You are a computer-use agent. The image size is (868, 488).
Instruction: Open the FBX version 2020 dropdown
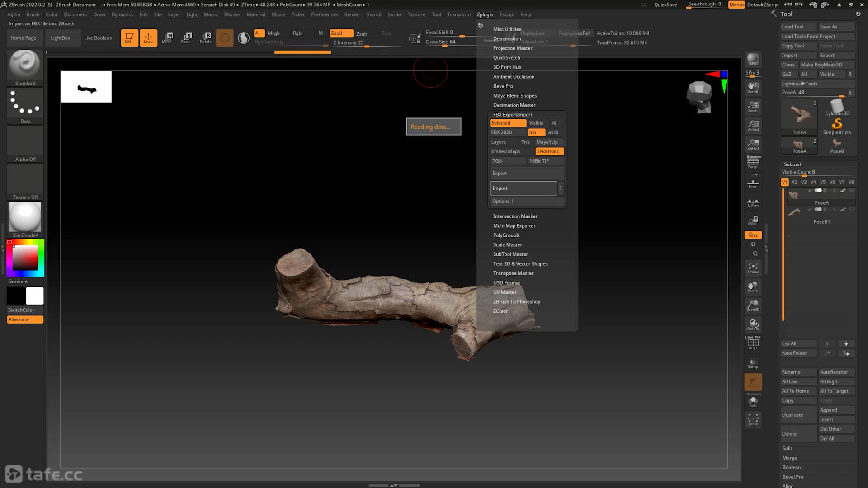[506, 132]
